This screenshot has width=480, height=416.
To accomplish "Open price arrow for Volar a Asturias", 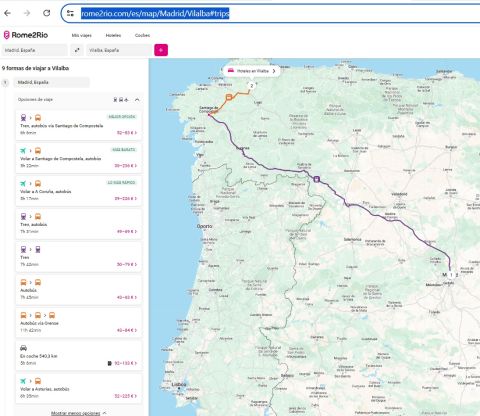I will (x=136, y=396).
